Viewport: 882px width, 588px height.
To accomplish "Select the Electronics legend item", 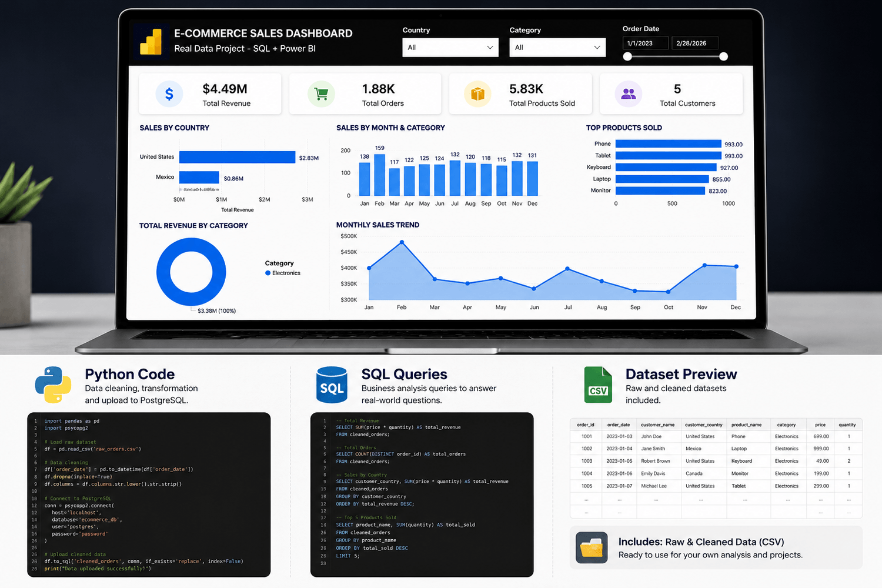I will tap(283, 273).
